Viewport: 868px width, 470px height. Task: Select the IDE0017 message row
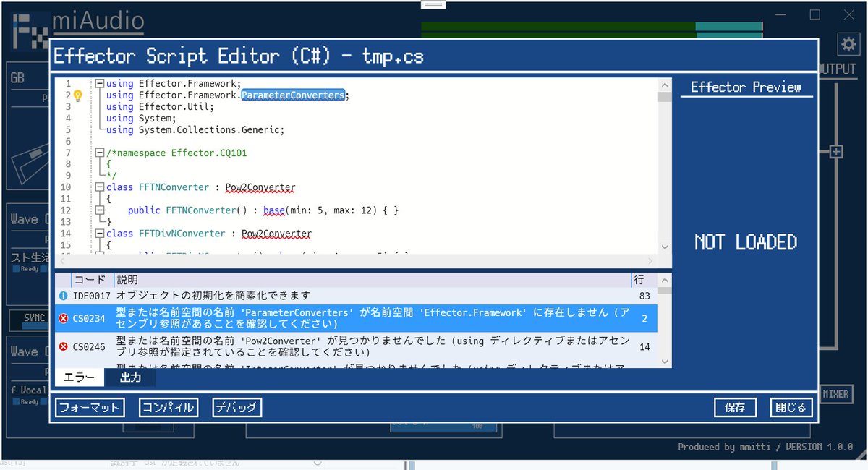tap(357, 296)
